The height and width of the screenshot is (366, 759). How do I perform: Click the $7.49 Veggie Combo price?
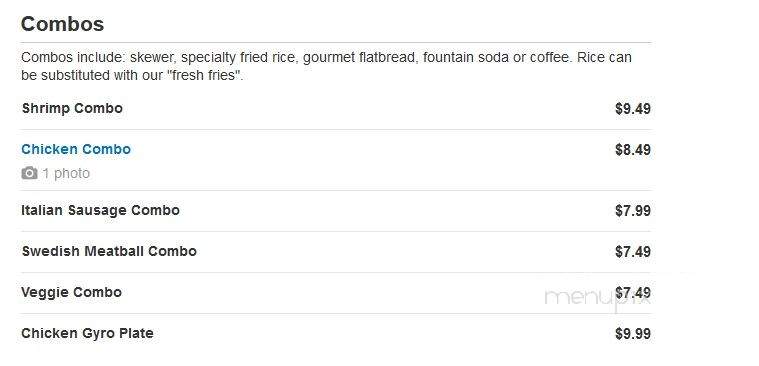click(633, 293)
